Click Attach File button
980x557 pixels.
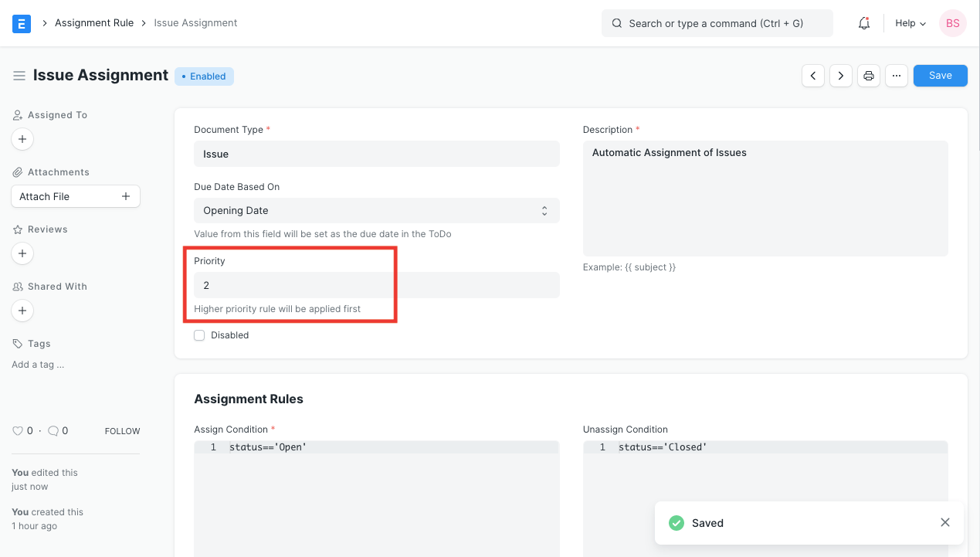(75, 196)
